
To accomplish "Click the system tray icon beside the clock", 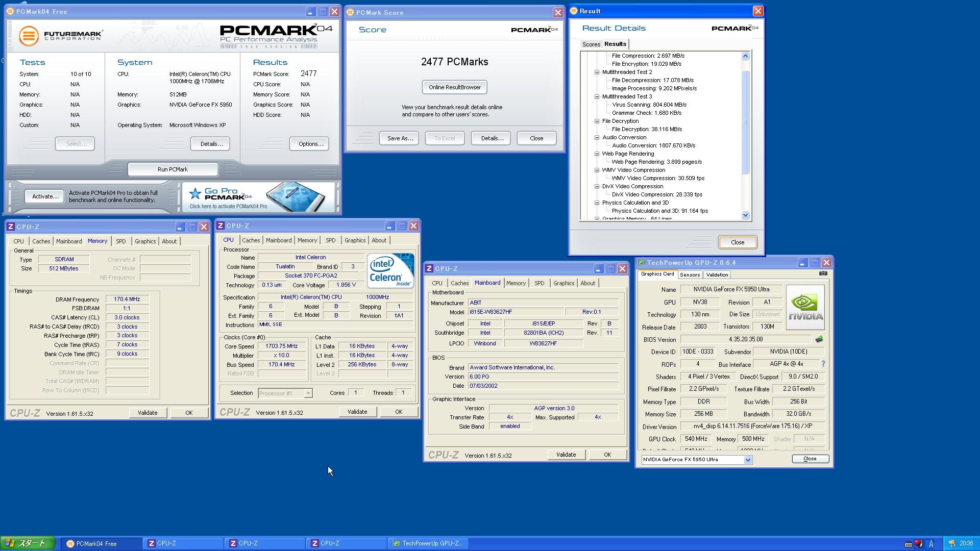I will point(952,543).
